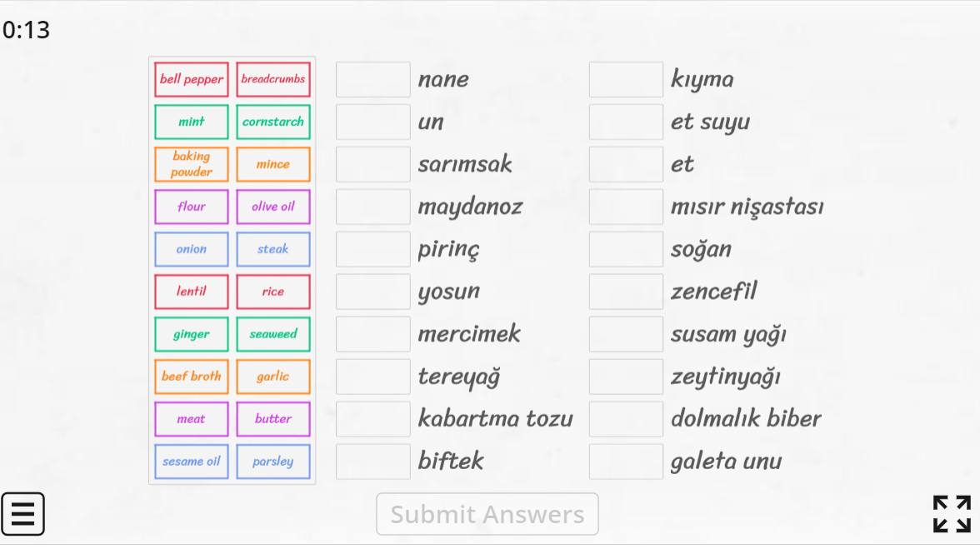Pick the 'olive oil' word tile
980x549 pixels.
(273, 207)
